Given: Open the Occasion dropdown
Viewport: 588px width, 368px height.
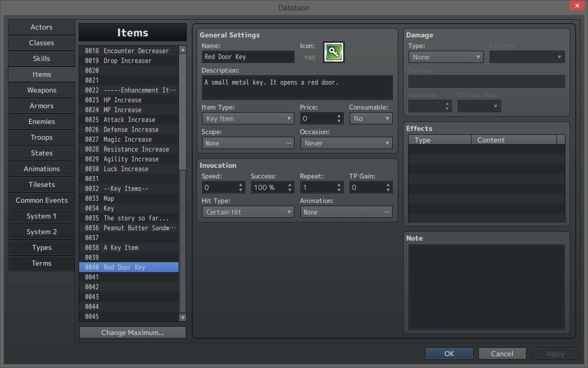Looking at the screenshot, I should [346, 143].
